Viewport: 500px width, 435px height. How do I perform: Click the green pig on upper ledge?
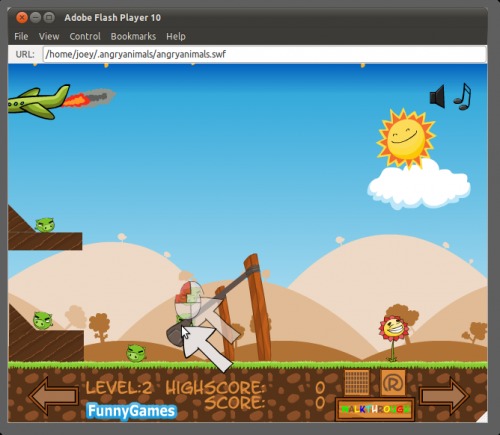[45, 224]
